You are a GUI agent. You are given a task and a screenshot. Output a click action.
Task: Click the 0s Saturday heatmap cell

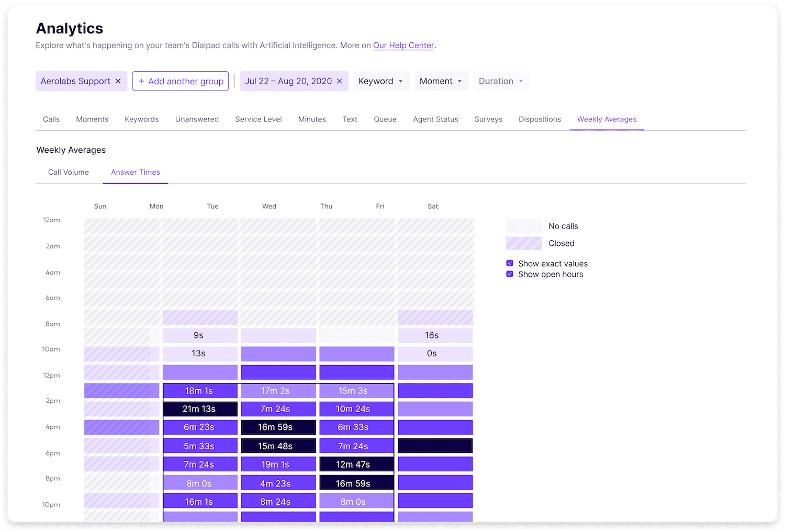click(435, 354)
